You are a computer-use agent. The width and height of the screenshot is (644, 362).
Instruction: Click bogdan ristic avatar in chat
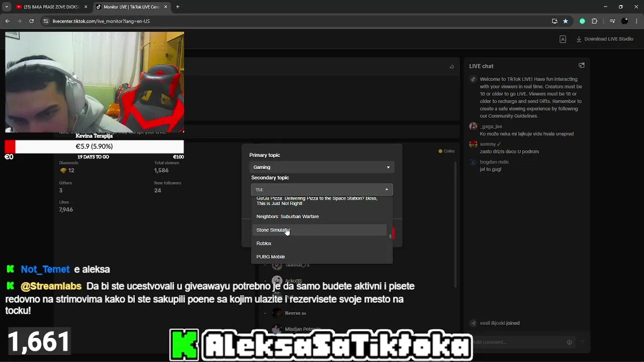click(473, 162)
